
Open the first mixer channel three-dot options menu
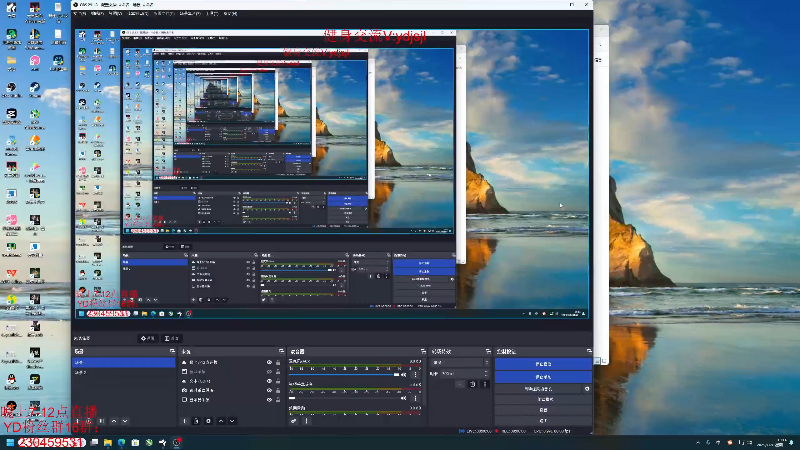[x=415, y=374]
